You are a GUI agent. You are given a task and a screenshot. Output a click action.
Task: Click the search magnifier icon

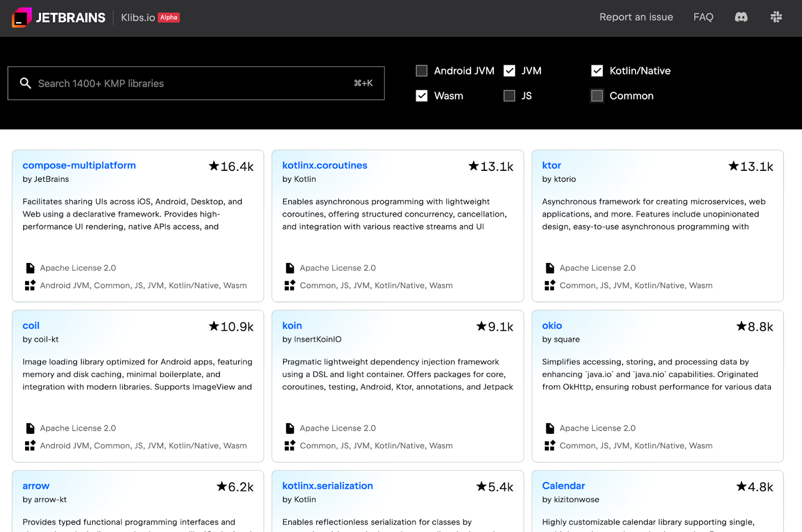tap(26, 83)
